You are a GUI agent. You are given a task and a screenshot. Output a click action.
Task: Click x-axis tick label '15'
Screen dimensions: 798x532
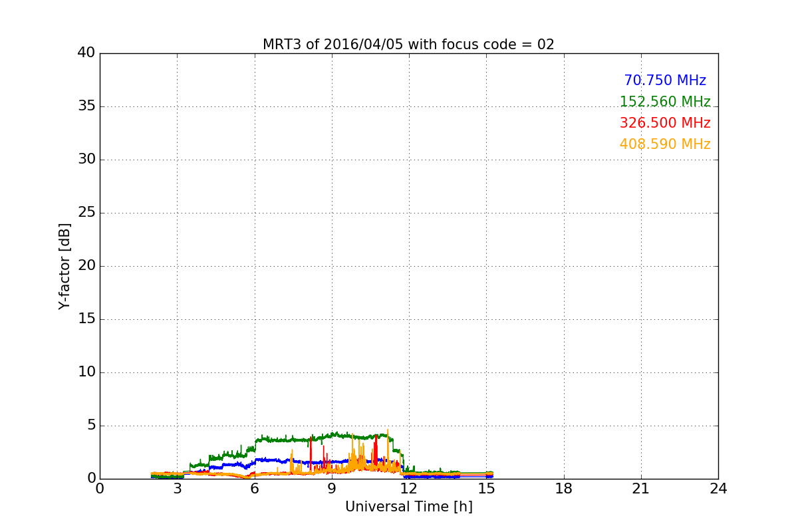pyautogui.click(x=487, y=489)
